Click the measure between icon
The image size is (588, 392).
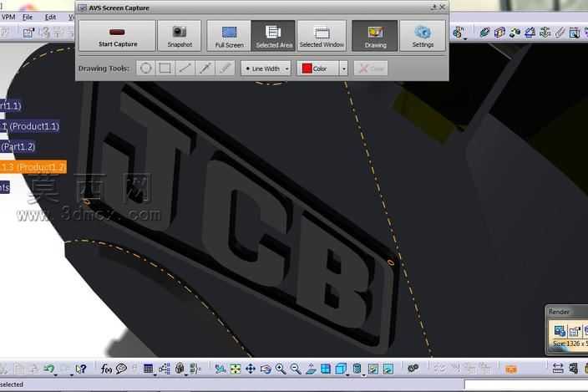coord(558,369)
